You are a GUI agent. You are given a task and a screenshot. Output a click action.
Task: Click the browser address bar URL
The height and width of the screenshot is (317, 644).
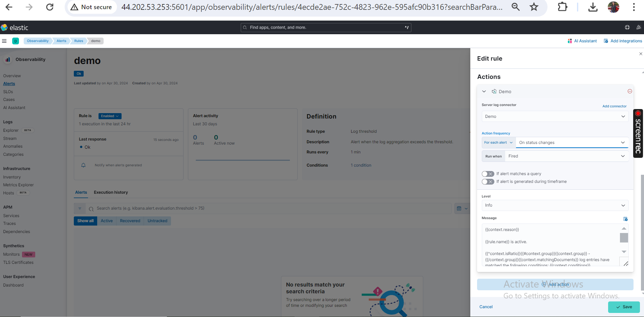[312, 7]
